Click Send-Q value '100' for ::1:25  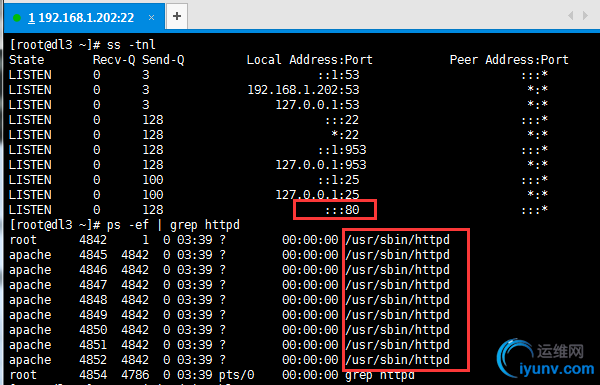click(153, 180)
